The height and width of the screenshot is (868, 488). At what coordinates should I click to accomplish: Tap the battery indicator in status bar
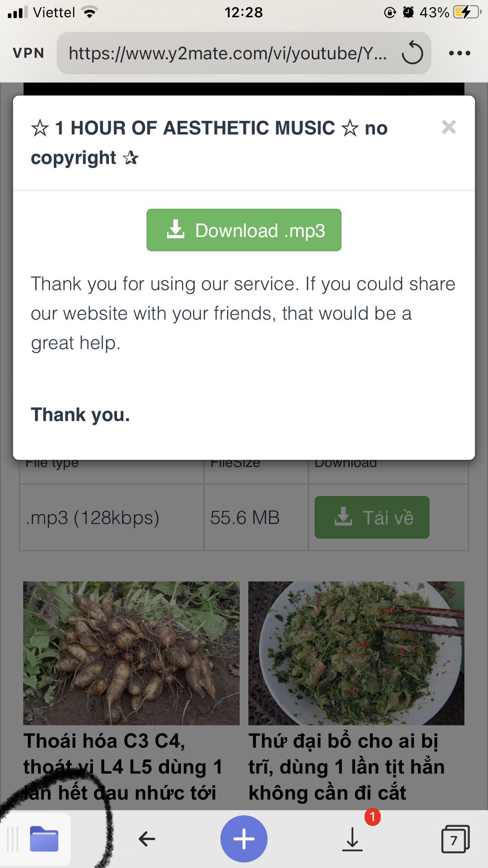pos(467,12)
